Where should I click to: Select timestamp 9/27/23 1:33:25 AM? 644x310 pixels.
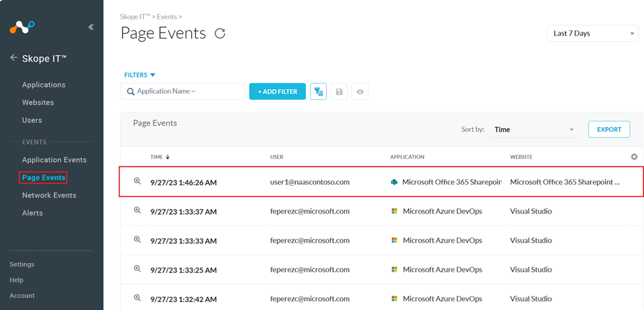pos(184,270)
